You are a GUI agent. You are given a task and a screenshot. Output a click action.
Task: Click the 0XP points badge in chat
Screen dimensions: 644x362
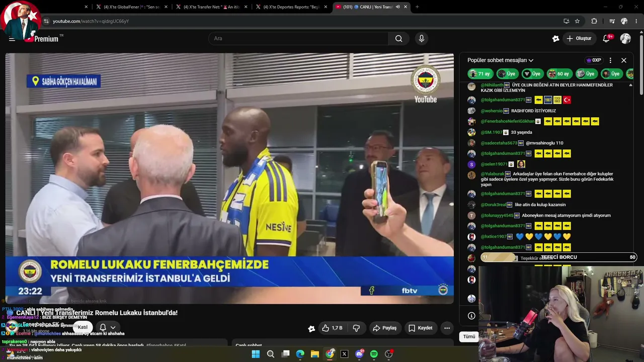594,60
